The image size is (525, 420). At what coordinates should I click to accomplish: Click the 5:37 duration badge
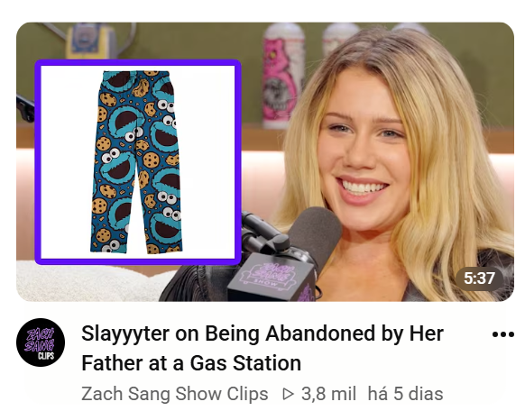[x=479, y=278]
